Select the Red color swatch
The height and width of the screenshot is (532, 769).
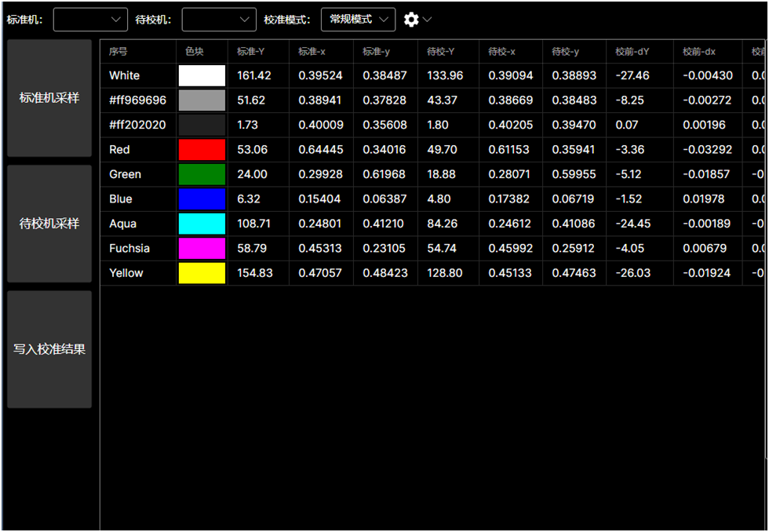click(202, 150)
